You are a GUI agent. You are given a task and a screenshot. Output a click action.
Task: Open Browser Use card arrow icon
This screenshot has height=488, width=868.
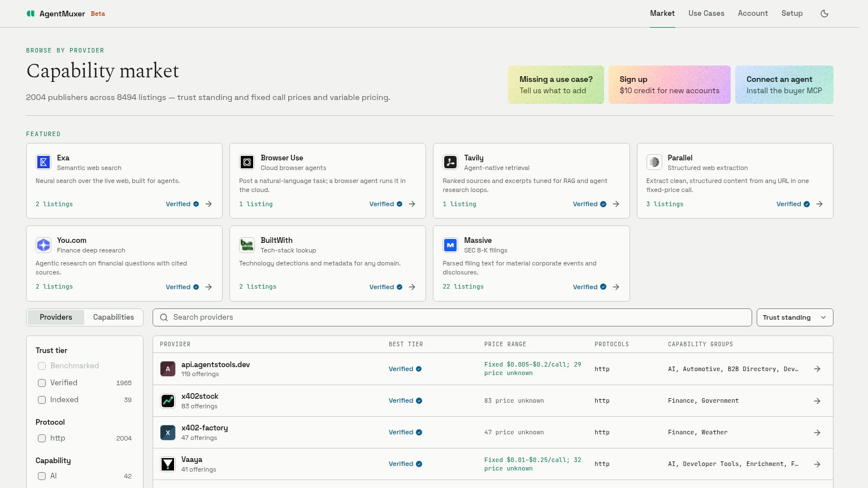(412, 204)
